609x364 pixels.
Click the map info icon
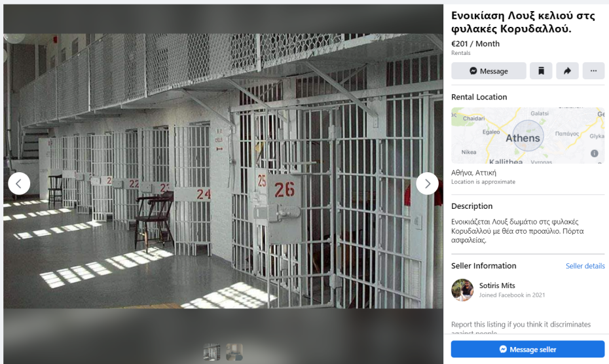pyautogui.click(x=594, y=153)
